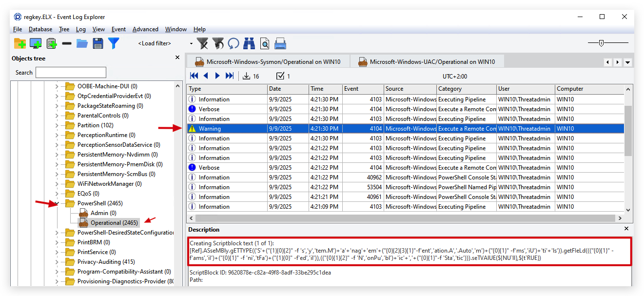Save with the floppy disk icon
This screenshot has height=296, width=644.
click(x=98, y=43)
